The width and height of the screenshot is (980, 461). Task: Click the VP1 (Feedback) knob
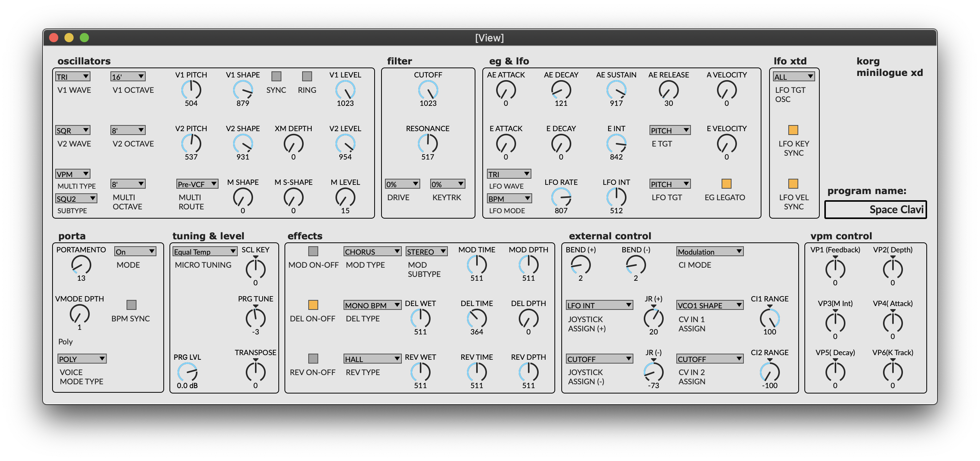tap(835, 269)
